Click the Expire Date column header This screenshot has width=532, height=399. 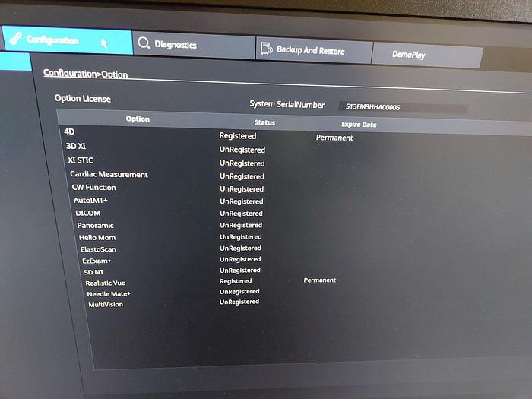tap(359, 125)
